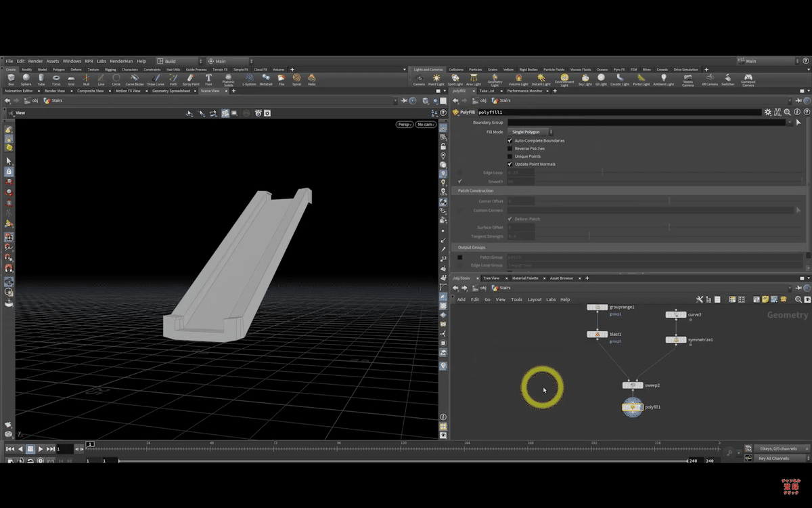812x508 pixels.
Task: Adjust the Corner Offset slider
Action: [670, 201]
